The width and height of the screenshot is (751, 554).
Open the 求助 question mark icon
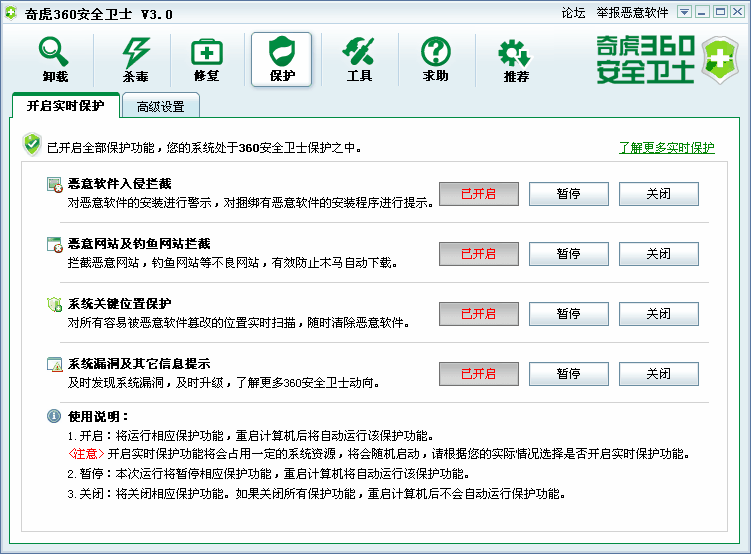(435, 59)
